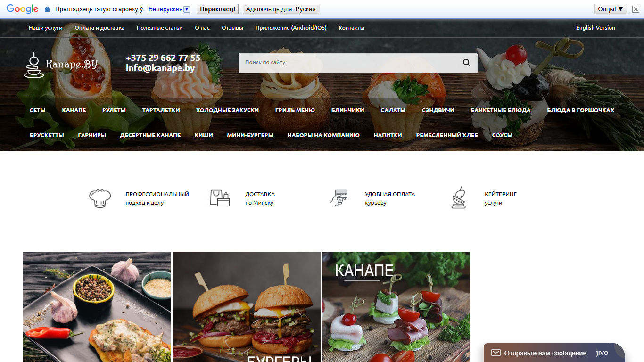644x362 pixels.
Task: Open СЭНДВИЧИ category
Action: coord(438,110)
